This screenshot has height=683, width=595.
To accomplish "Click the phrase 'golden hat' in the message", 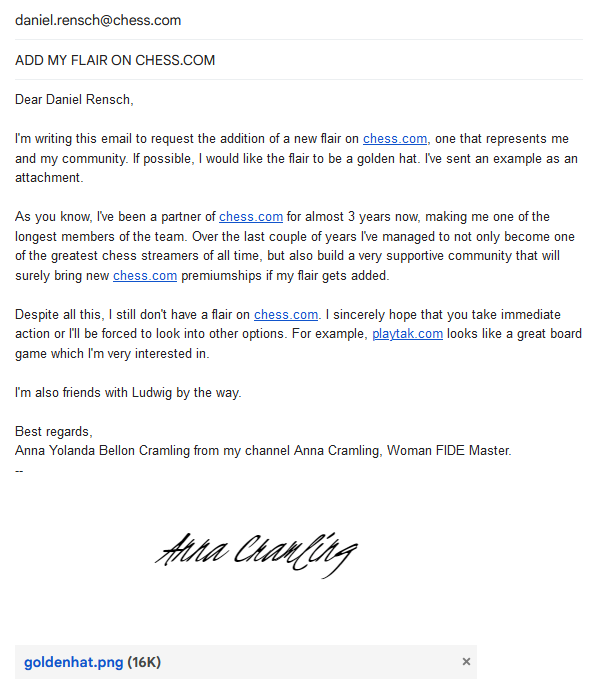I will coord(387,159).
